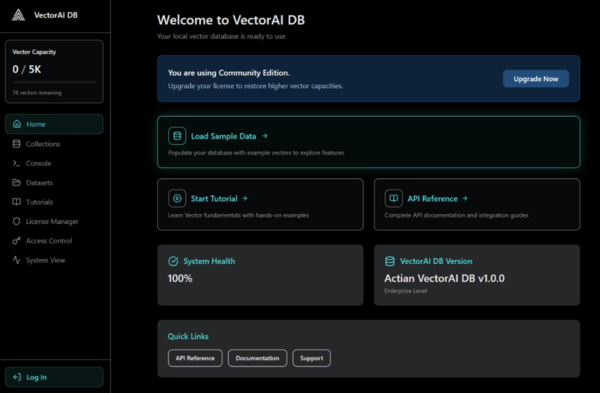Screen dimensions: 600x393
Task: Click the Start Tutorial play icon
Action: pos(177,198)
